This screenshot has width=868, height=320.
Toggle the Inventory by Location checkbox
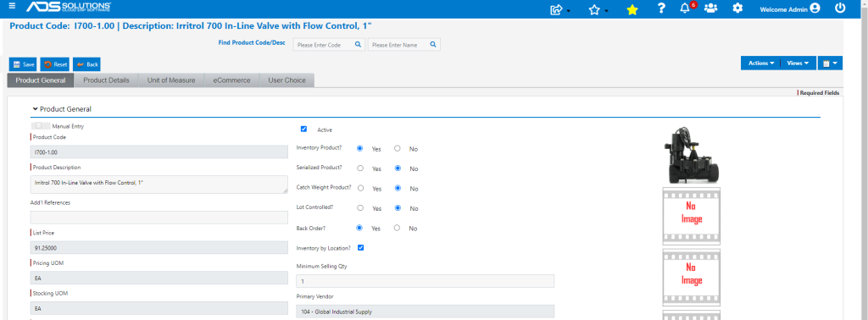click(x=361, y=247)
